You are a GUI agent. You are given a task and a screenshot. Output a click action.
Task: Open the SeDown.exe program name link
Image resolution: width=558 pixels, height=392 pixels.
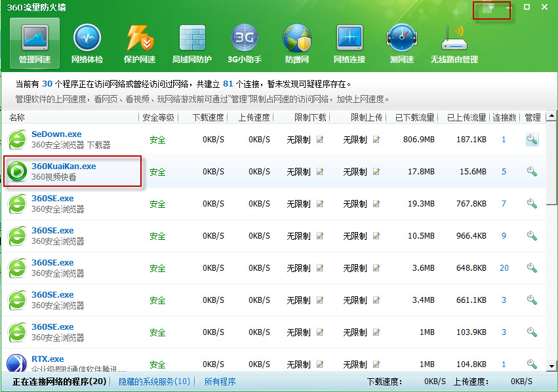(x=56, y=134)
